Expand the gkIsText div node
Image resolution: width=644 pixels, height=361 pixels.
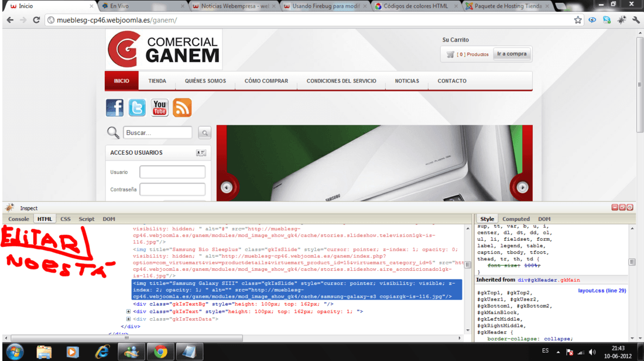129,312
